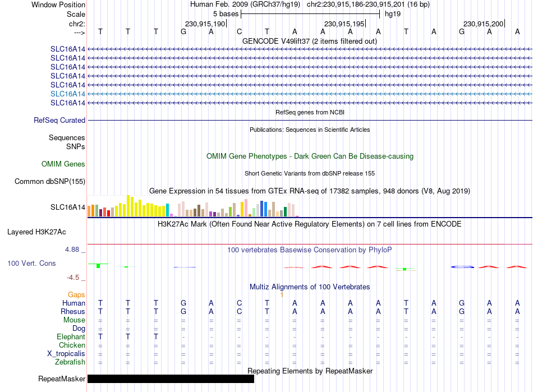This screenshot has width=533, height=392.
Task: Click the Sequences track label
Action: (x=67, y=137)
